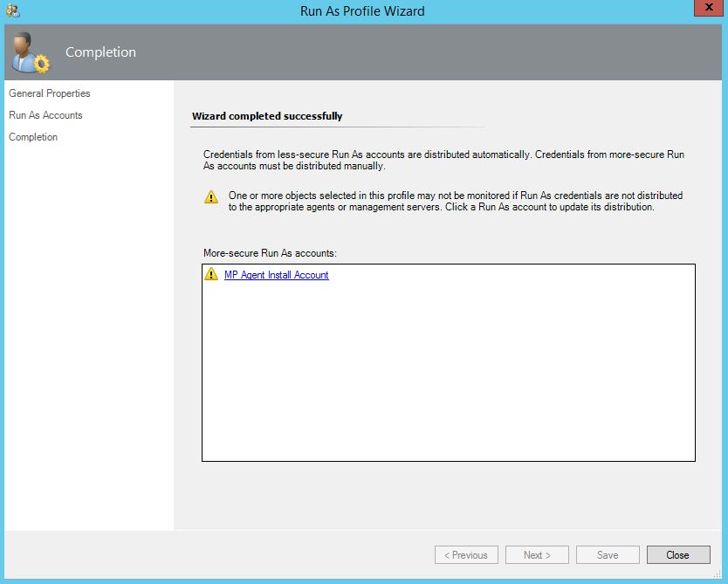Click the 'Wizard completed successfully' heading
This screenshot has height=584, width=728.
[x=267, y=116]
